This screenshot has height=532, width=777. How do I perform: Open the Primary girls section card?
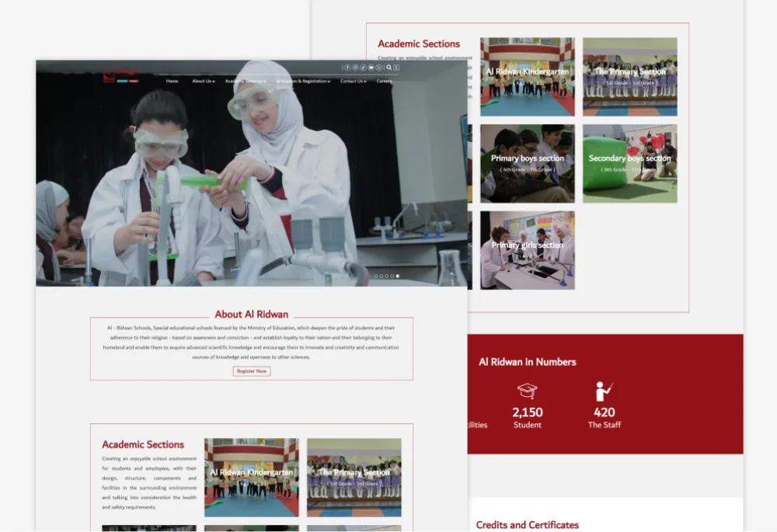[528, 250]
